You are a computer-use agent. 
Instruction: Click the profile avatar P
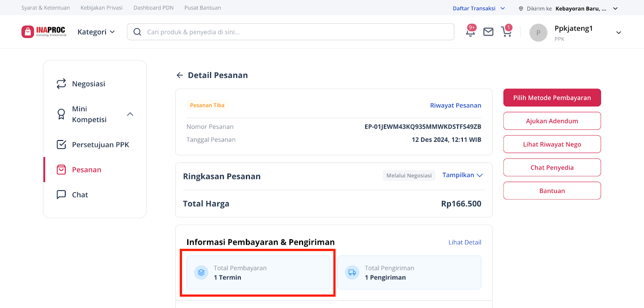pos(538,33)
